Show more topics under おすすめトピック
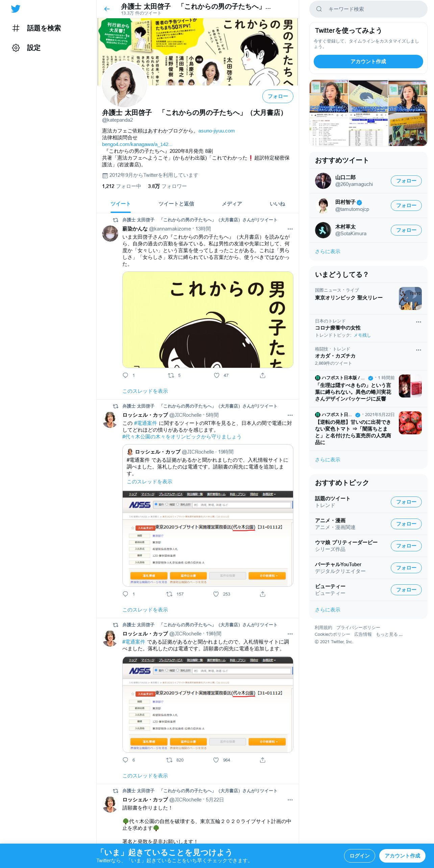This screenshot has height=868, width=434. pos(328,610)
